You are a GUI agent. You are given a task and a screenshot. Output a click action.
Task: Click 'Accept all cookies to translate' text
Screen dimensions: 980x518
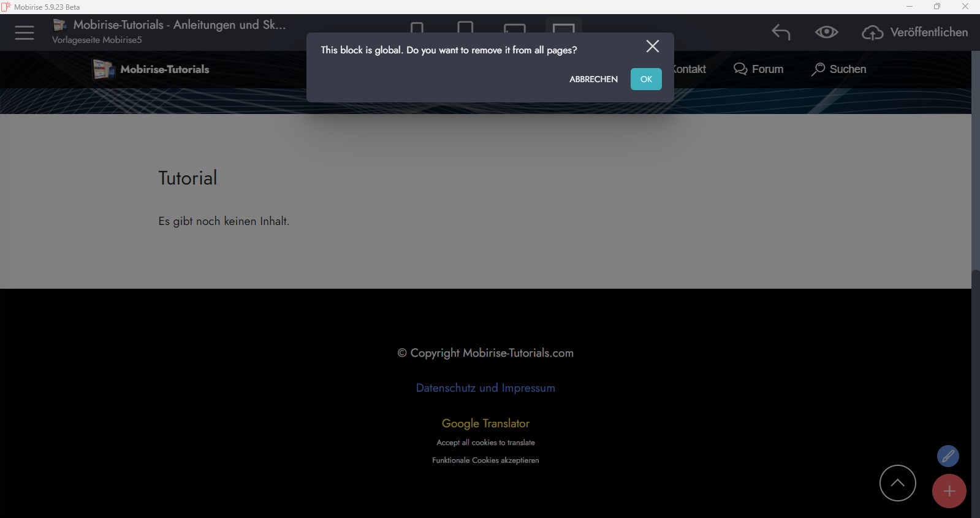point(485,443)
